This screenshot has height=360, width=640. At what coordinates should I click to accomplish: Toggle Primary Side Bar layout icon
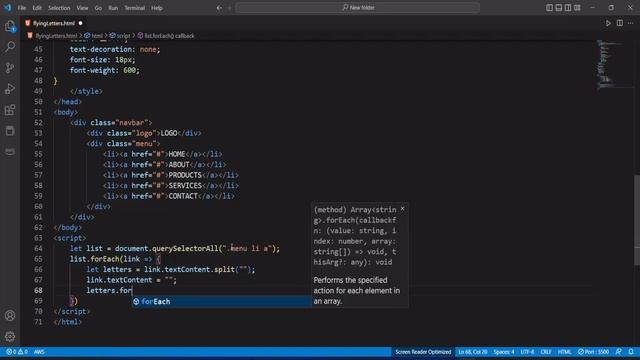549,8
